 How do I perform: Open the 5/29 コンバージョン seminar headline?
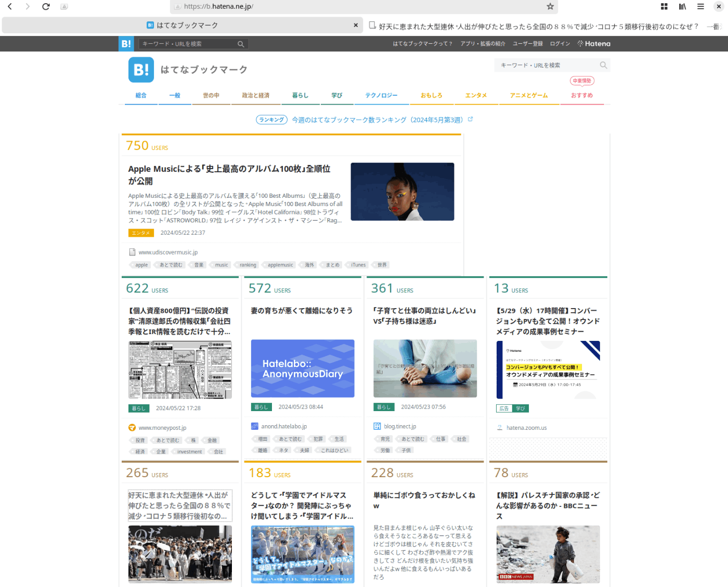point(548,321)
